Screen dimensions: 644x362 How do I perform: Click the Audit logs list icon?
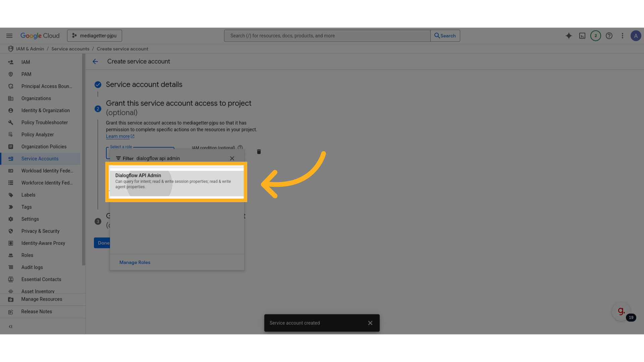pos(11,267)
